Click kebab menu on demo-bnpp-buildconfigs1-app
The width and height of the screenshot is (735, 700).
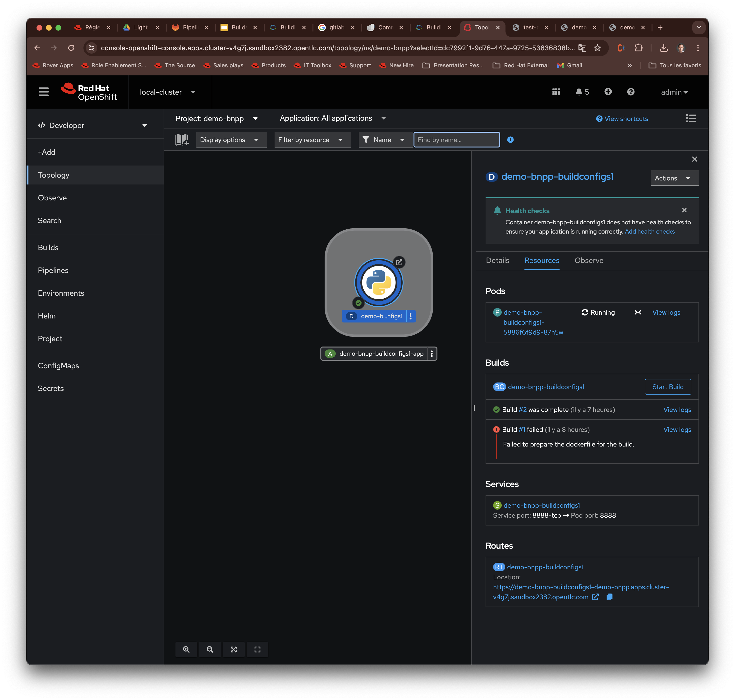(432, 354)
